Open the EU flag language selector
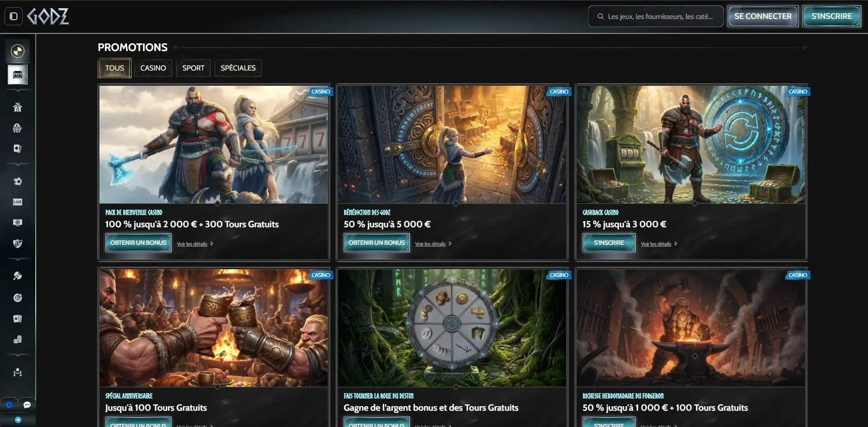This screenshot has height=427, width=868. click(x=9, y=405)
